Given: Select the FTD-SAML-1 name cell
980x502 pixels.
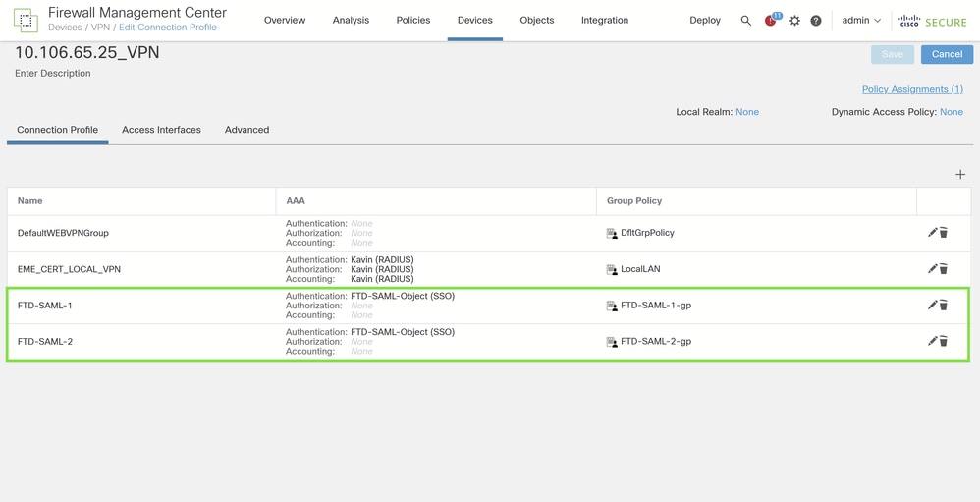Looking at the screenshot, I should [45, 306].
